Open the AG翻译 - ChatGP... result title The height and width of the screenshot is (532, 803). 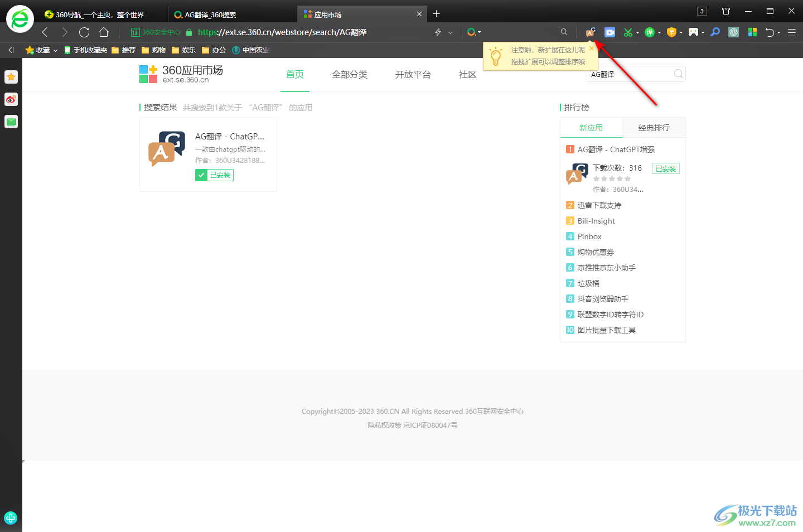(x=230, y=137)
